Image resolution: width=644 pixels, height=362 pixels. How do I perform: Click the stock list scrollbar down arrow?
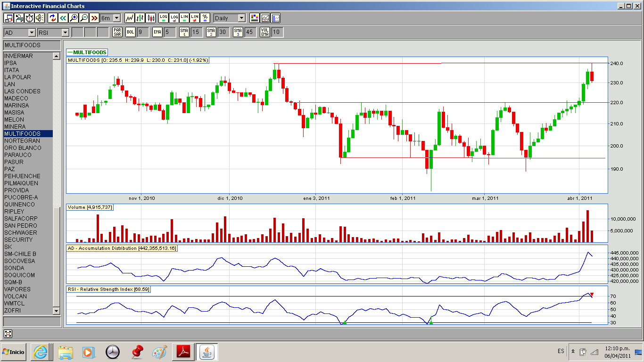coord(57,311)
